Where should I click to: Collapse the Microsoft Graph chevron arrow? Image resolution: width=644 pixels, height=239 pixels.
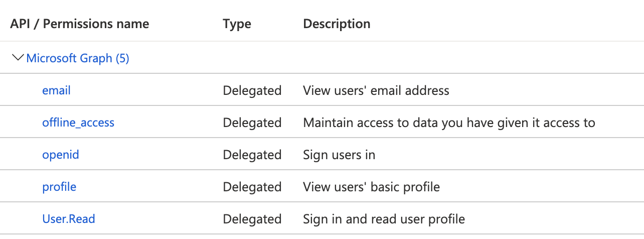(x=18, y=58)
